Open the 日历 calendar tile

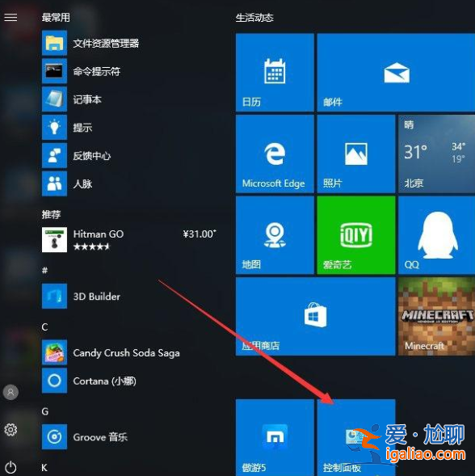275,72
